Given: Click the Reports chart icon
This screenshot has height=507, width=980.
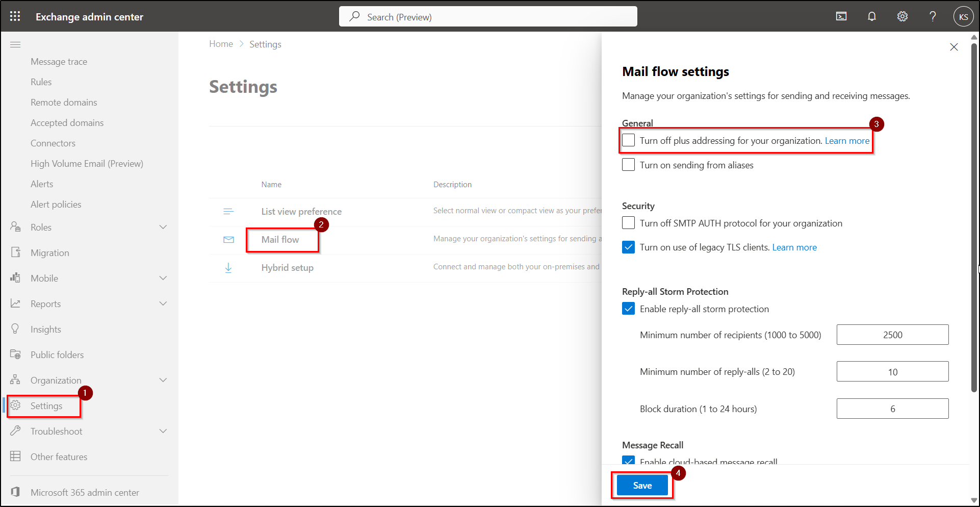Looking at the screenshot, I should 15,303.
